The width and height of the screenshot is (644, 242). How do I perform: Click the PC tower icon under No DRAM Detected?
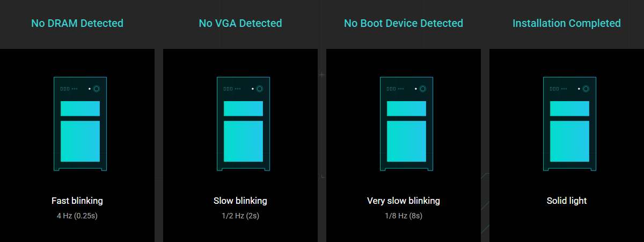[80, 124]
